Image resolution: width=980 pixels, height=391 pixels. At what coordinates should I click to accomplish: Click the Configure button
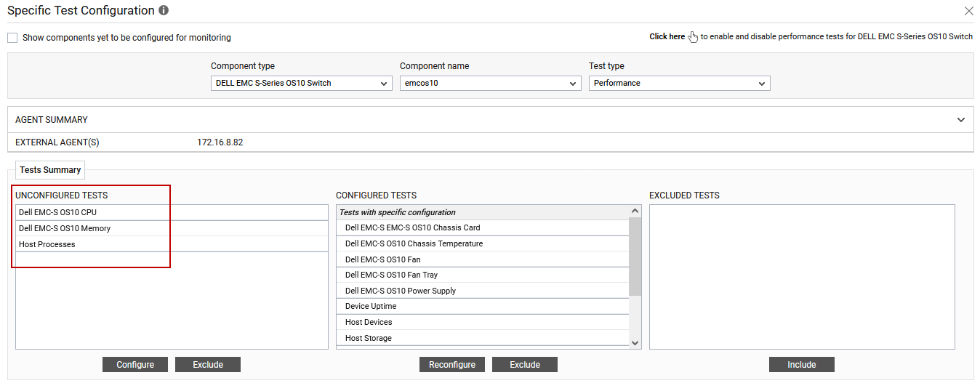coord(135,365)
